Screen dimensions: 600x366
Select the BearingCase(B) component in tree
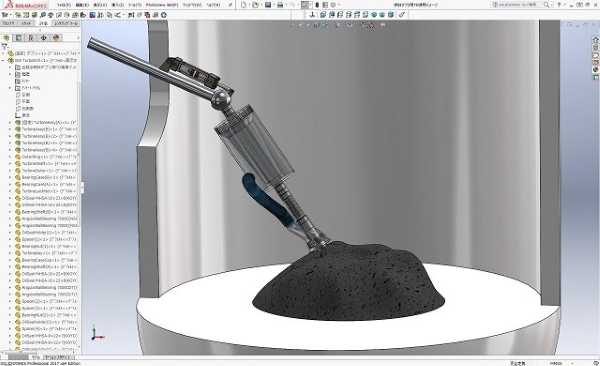(x=46, y=177)
